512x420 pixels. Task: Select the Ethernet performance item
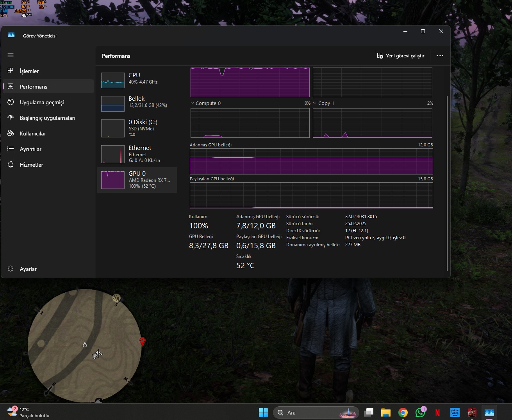137,154
